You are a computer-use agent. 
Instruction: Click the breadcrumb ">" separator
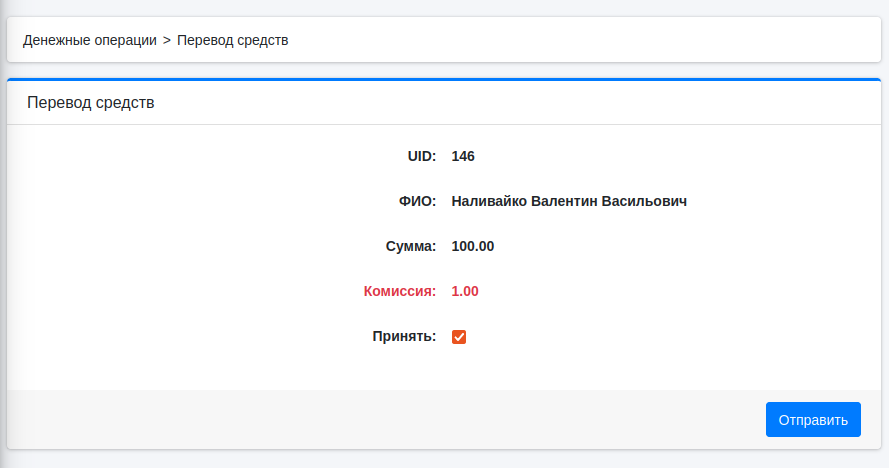pos(167,40)
